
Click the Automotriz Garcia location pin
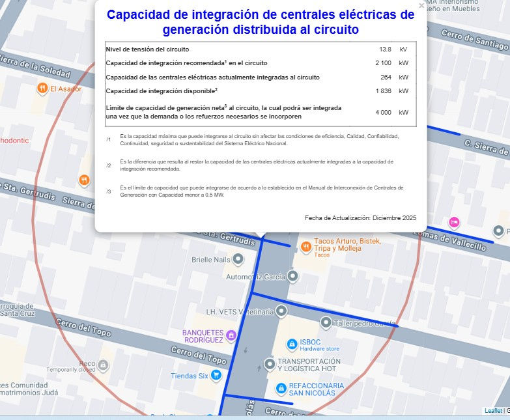(292, 276)
